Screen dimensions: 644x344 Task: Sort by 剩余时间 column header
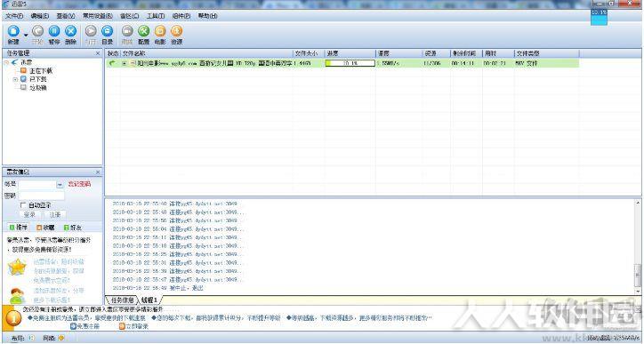click(466, 53)
